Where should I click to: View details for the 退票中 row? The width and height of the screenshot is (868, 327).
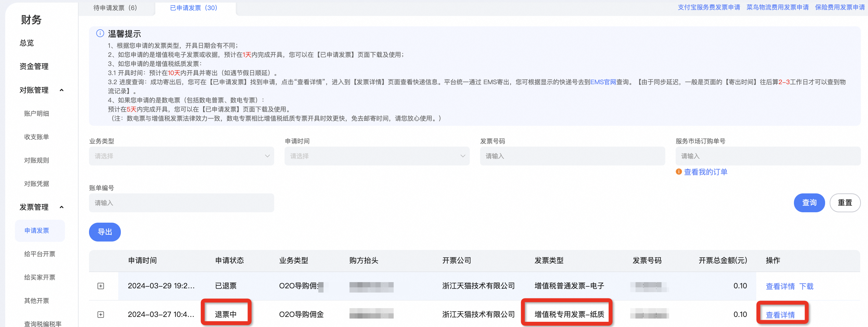click(x=780, y=315)
